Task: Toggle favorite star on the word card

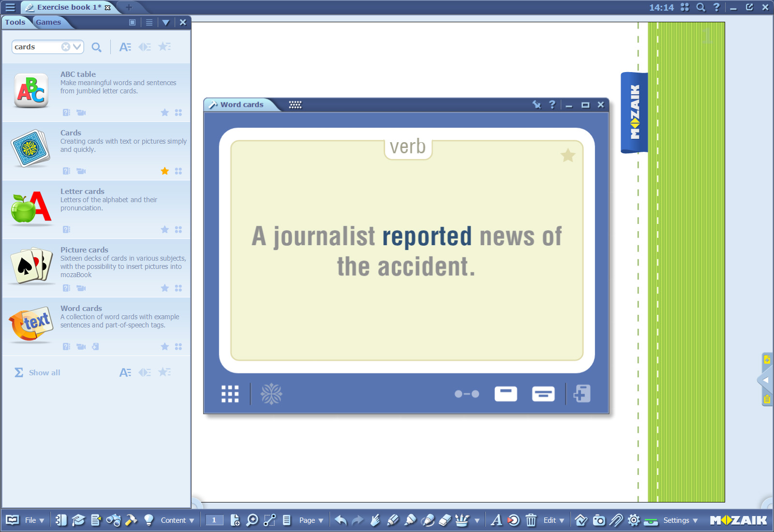Action: tap(567, 155)
